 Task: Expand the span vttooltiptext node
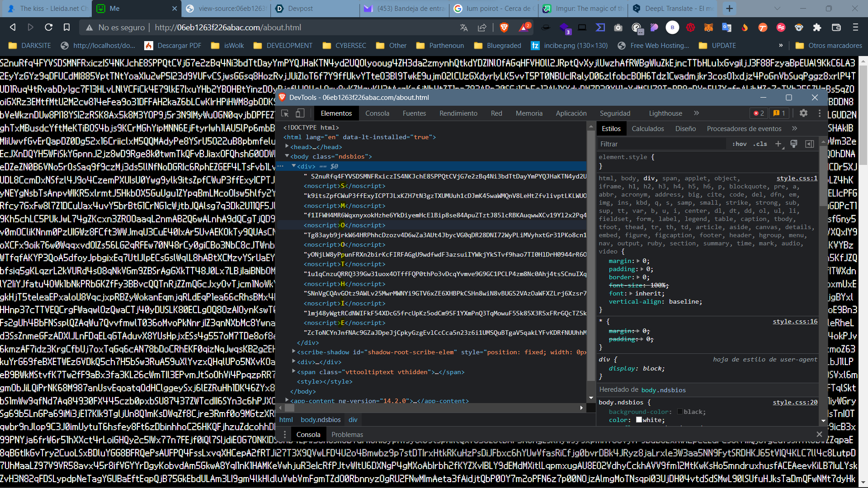294,371
